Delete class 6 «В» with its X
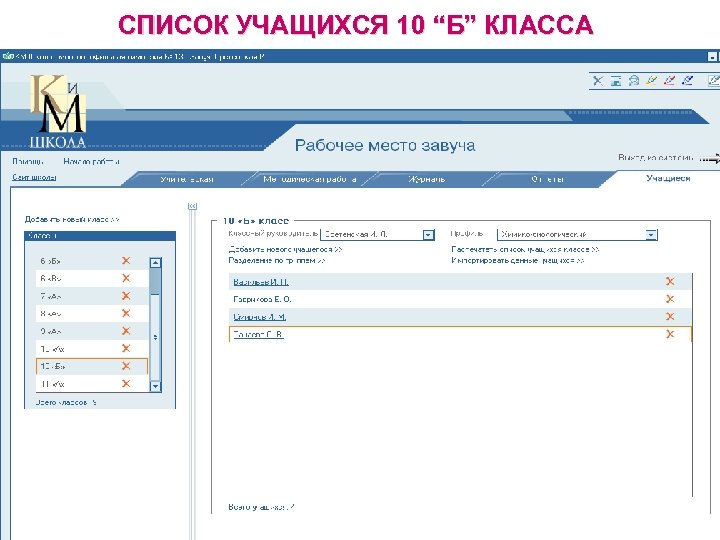 pos(126,278)
